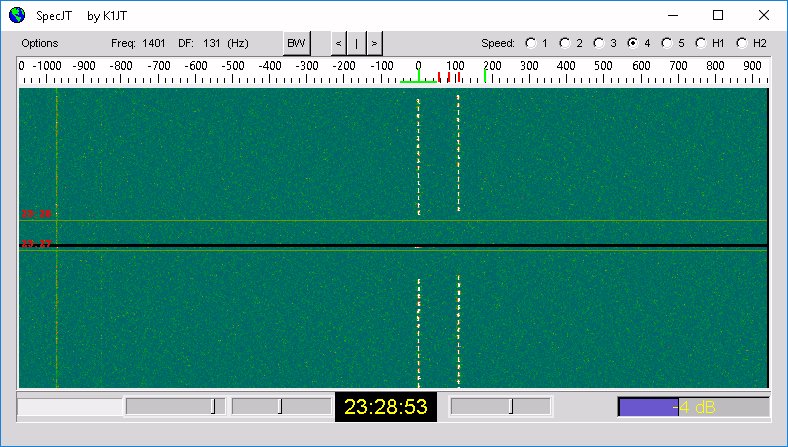The width and height of the screenshot is (788, 447).
Task: Maximize the SpecJT window
Action: click(x=718, y=15)
